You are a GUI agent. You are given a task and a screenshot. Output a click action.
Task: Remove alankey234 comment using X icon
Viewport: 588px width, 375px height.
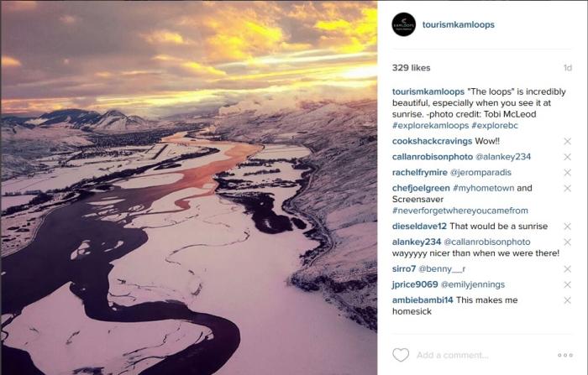(567, 242)
